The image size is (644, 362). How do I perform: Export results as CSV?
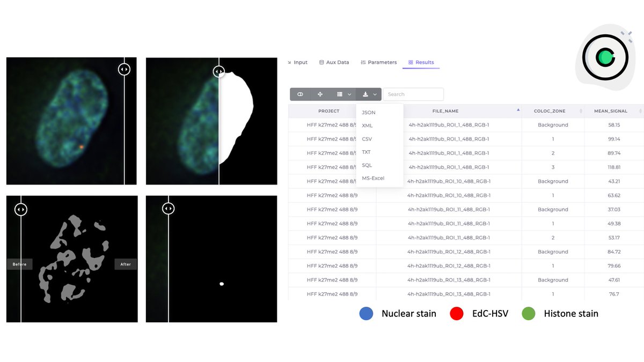[367, 139]
